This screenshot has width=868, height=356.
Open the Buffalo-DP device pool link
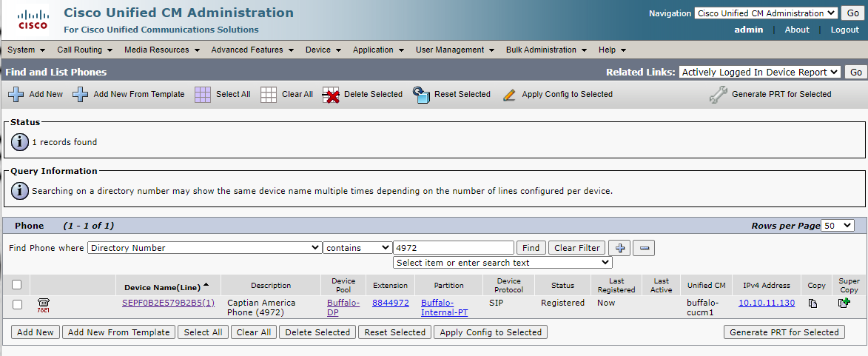click(343, 308)
